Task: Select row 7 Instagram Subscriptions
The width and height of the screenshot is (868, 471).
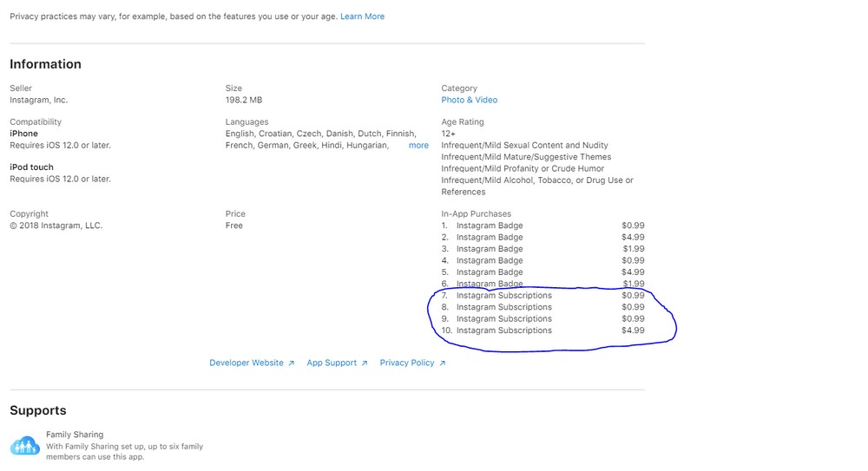Action: [x=542, y=296]
